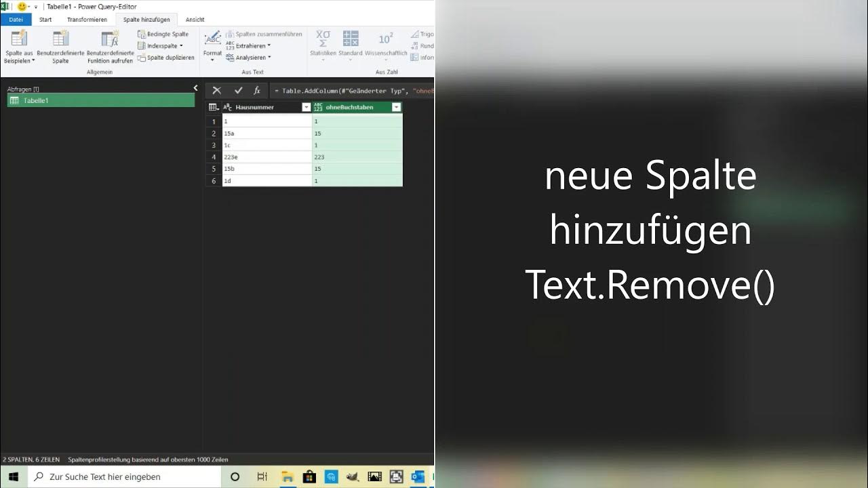Open the Statistiken number menu
Viewport: 868px width, 488px height.
point(323,46)
